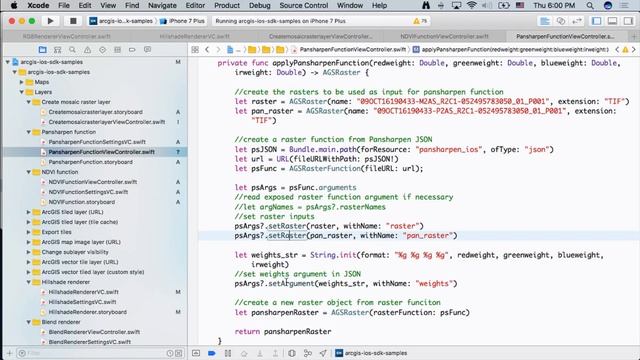640x360 pixels.
Task: Click the Wi-Fi status icon
Action: [x=472, y=5]
